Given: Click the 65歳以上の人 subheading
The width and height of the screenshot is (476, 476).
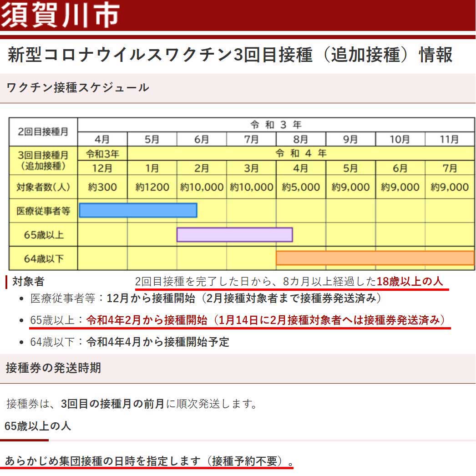Looking at the screenshot, I should [x=38, y=426].
